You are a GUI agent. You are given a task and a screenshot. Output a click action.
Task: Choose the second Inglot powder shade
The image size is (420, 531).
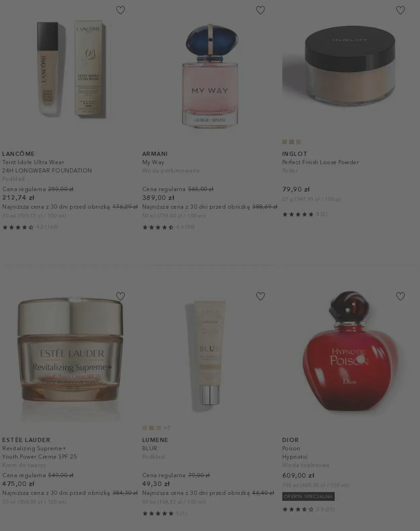tap(291, 142)
